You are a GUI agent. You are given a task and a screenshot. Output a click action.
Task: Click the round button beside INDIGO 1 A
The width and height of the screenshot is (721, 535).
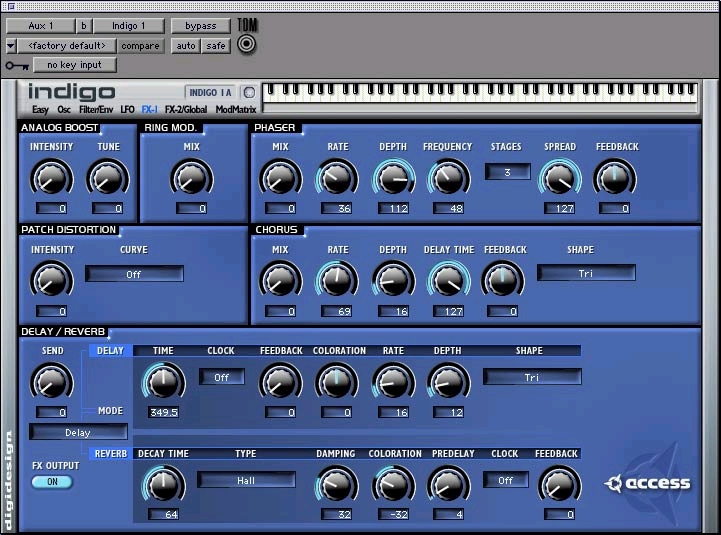[249, 92]
